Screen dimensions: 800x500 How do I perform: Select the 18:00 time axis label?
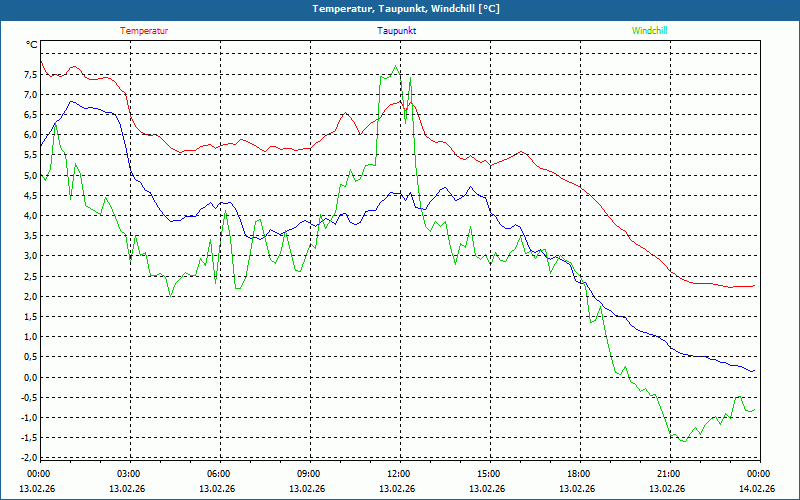click(578, 473)
